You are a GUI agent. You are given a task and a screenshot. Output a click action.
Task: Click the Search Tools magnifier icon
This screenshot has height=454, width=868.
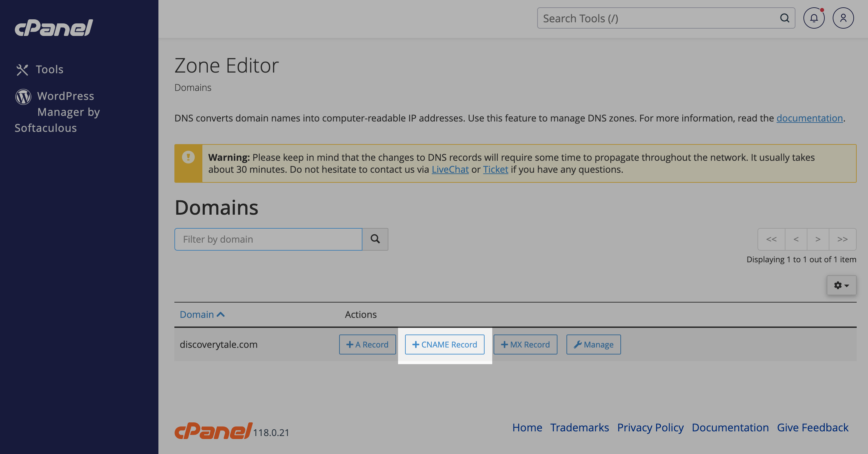click(x=784, y=18)
